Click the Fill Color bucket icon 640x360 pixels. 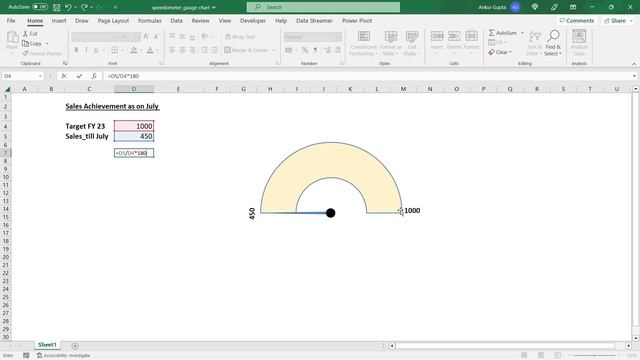pyautogui.click(x=133, y=50)
